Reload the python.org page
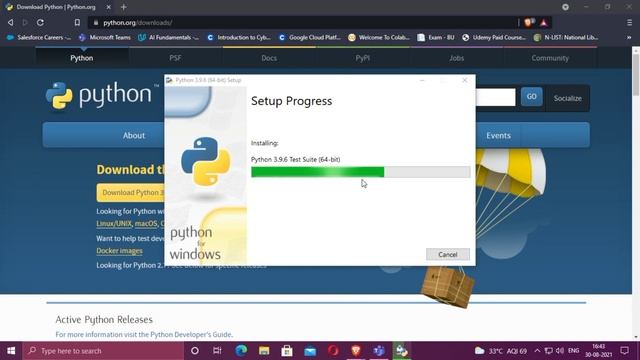640x360 pixels. 40,22
